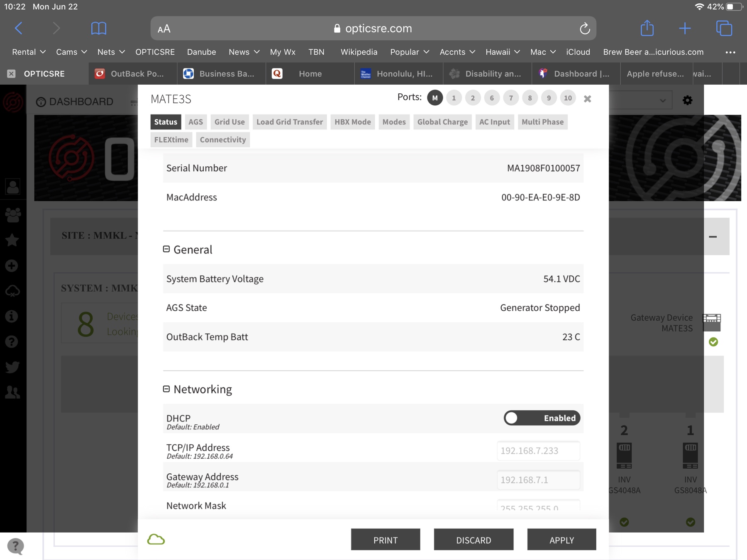
Task: Select port 2
Action: [473, 98]
